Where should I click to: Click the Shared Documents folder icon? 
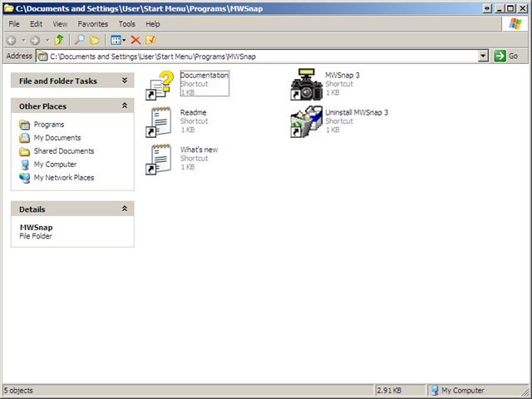point(24,151)
